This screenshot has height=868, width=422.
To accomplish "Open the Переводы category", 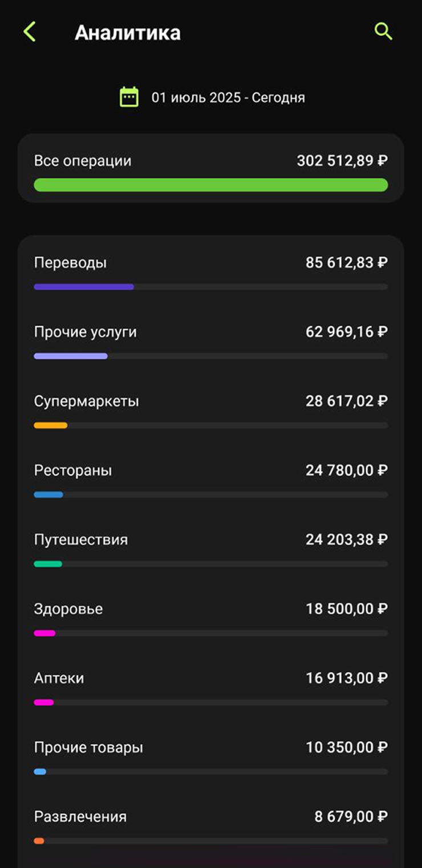I will [x=211, y=272].
